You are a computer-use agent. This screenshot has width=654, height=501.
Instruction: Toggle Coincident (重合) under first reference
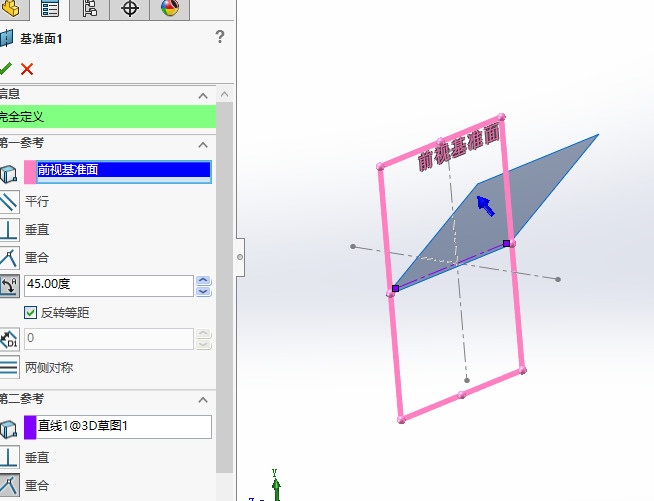point(9,257)
